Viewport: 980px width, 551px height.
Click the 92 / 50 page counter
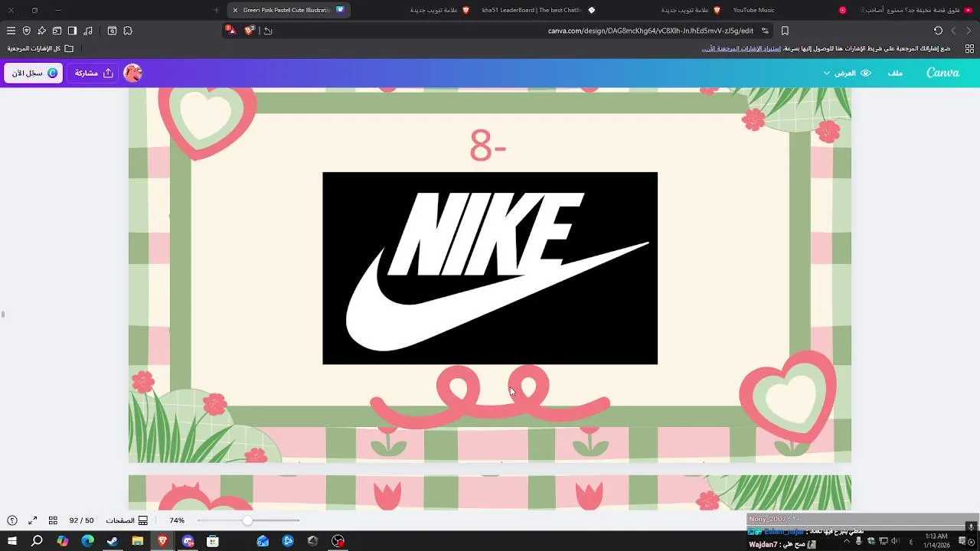click(x=81, y=520)
